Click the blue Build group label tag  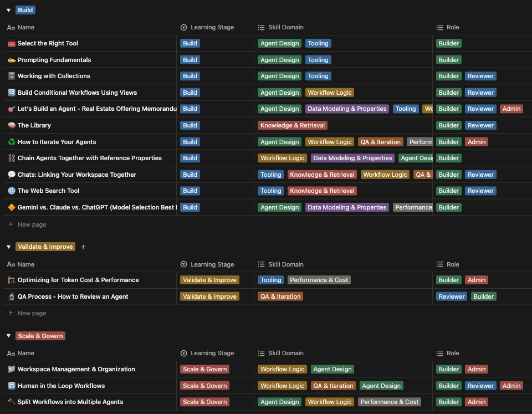tap(25, 10)
